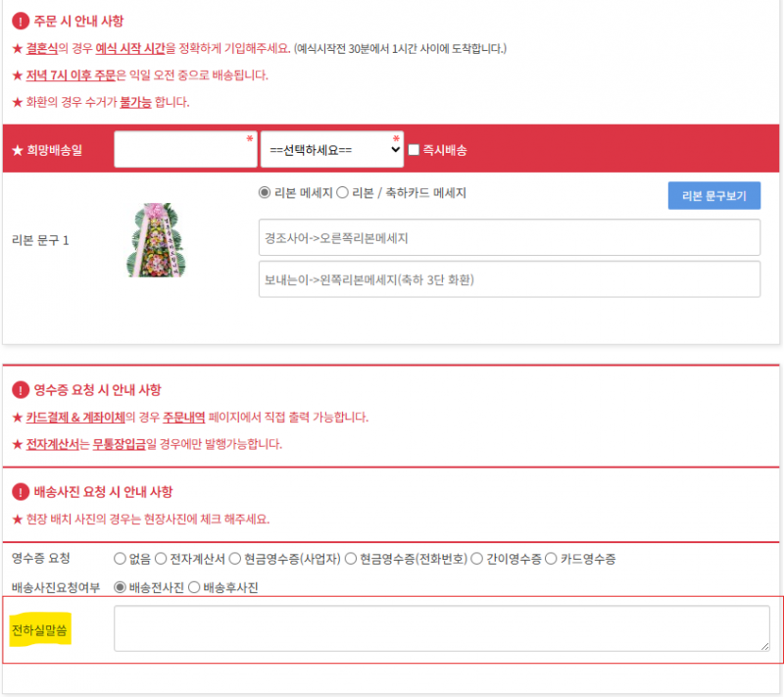Click the underlined 예식 시작 시간 text
Image resolution: width=784 pixels, height=697 pixels.
click(130, 48)
